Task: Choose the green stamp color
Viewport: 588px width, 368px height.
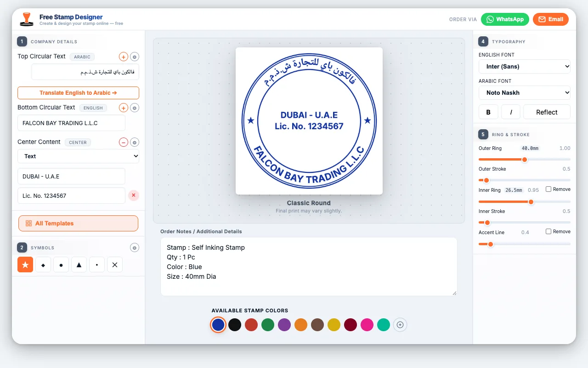Action: coord(268,325)
